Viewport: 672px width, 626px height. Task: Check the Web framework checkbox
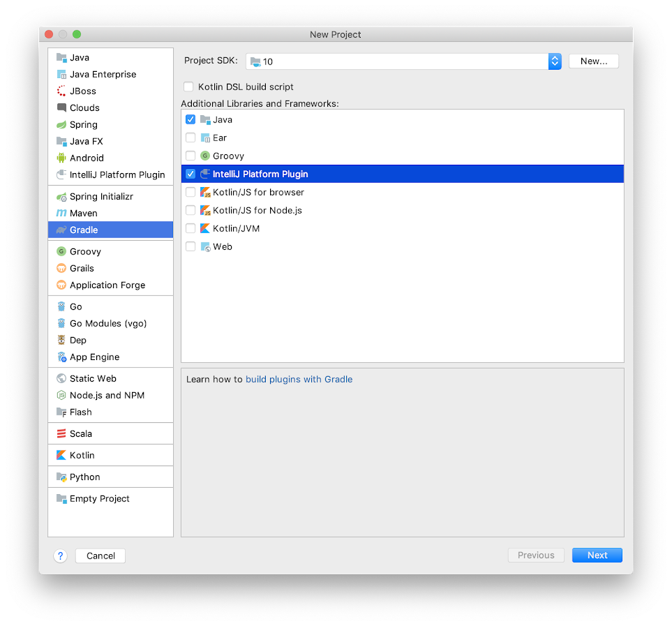pos(191,246)
